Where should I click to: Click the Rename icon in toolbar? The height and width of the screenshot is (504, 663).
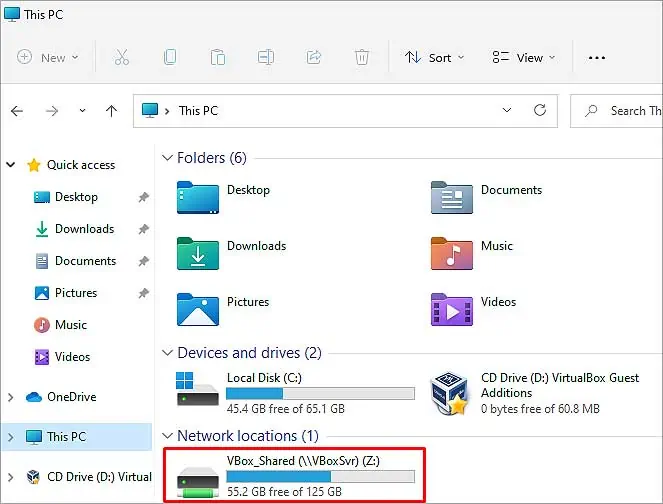pos(265,58)
